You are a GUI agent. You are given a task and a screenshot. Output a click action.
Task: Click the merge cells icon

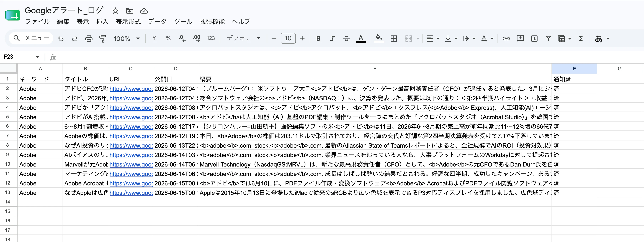pos(408,38)
